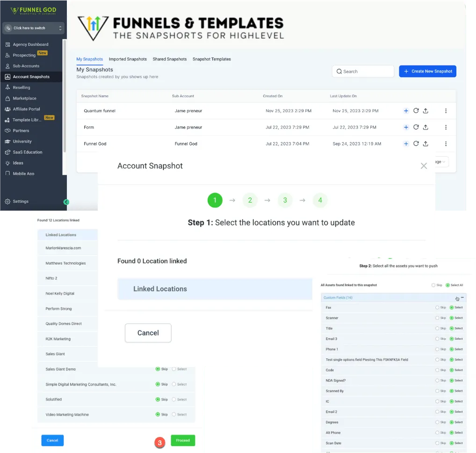Share the Funnel God snapshot

point(426,144)
